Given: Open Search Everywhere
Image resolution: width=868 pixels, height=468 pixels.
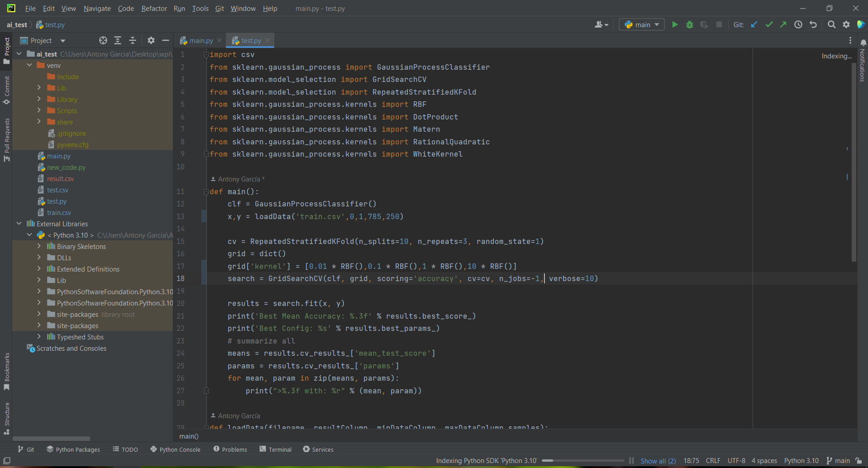Looking at the screenshot, I should 831,24.
